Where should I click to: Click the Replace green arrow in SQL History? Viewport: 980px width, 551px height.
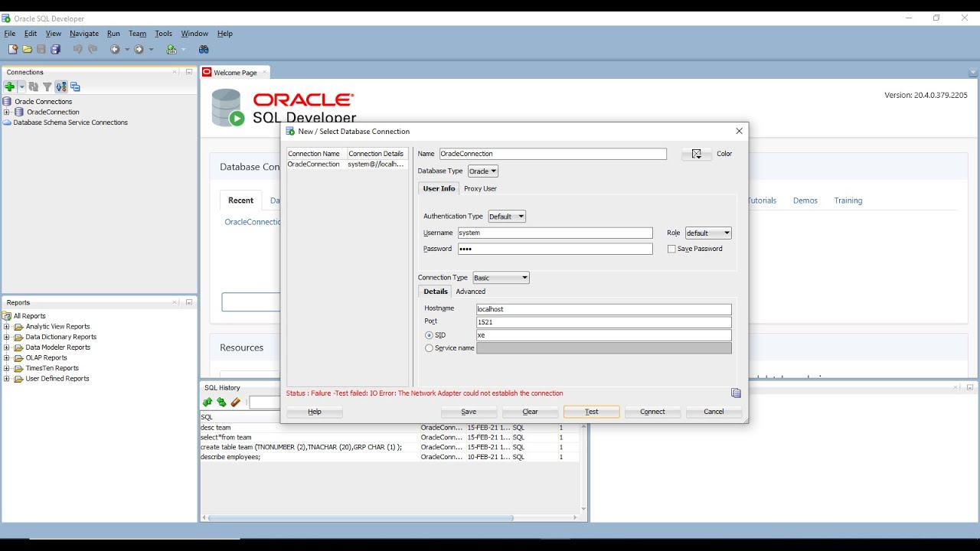(x=221, y=403)
